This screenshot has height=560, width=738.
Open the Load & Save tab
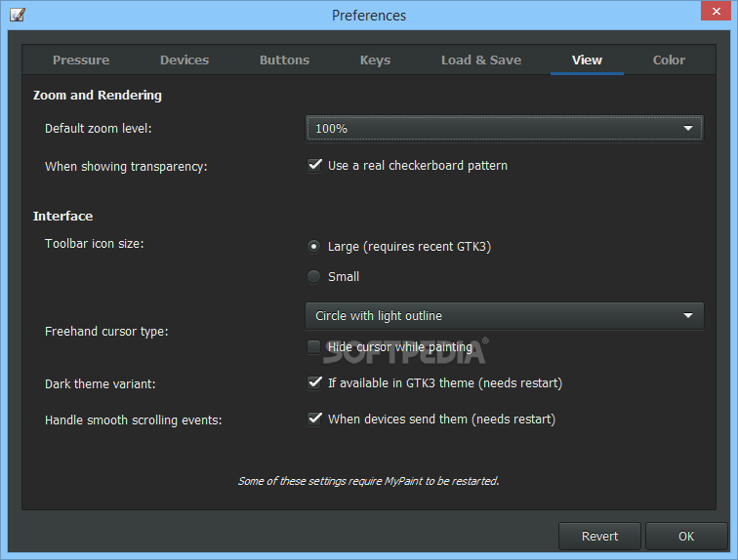click(x=481, y=60)
